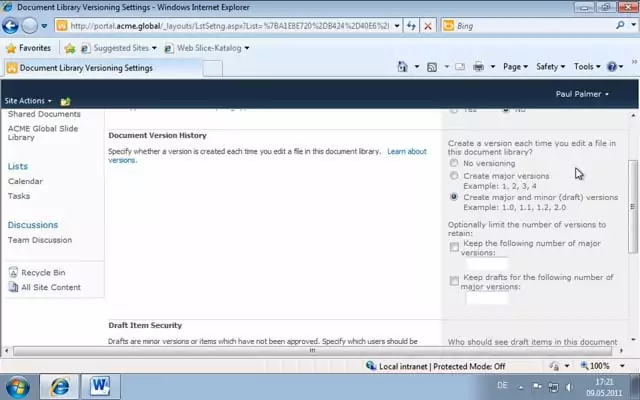Open Internet Explorer from the taskbar
This screenshot has width=640, height=400.
click(x=60, y=387)
